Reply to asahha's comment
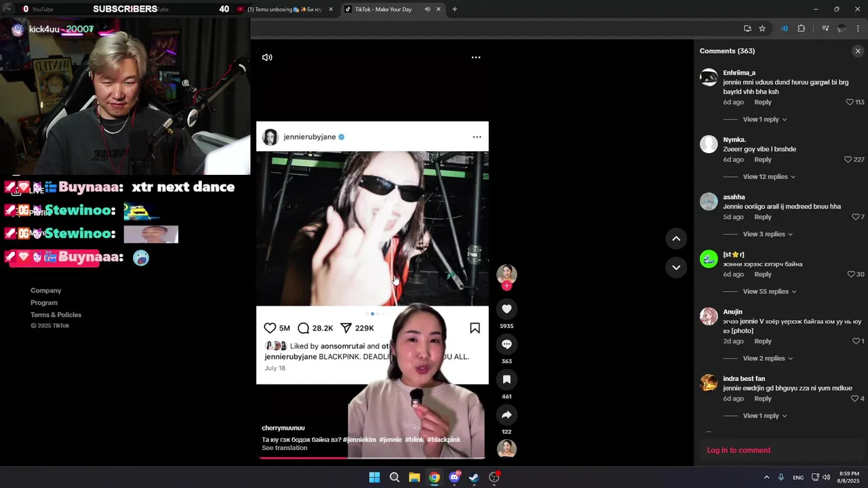This screenshot has width=868, height=488. pyautogui.click(x=763, y=218)
